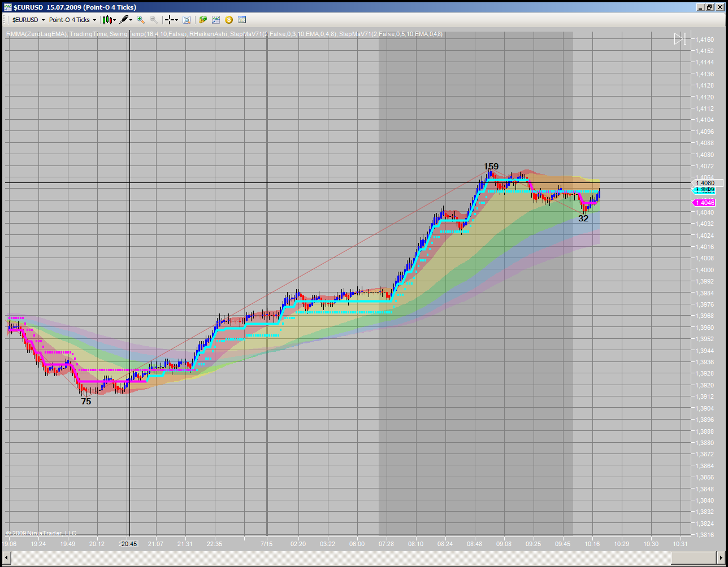Activate the crosshair cursor tool
The height and width of the screenshot is (567, 728).
[169, 20]
